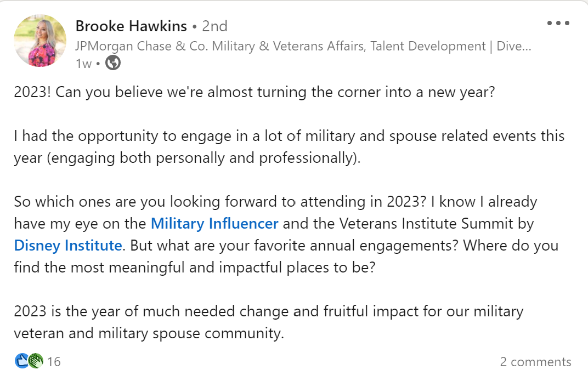Click the green Celebrate clapping reaction icon
Screen dimensions: 588x375
click(x=36, y=361)
